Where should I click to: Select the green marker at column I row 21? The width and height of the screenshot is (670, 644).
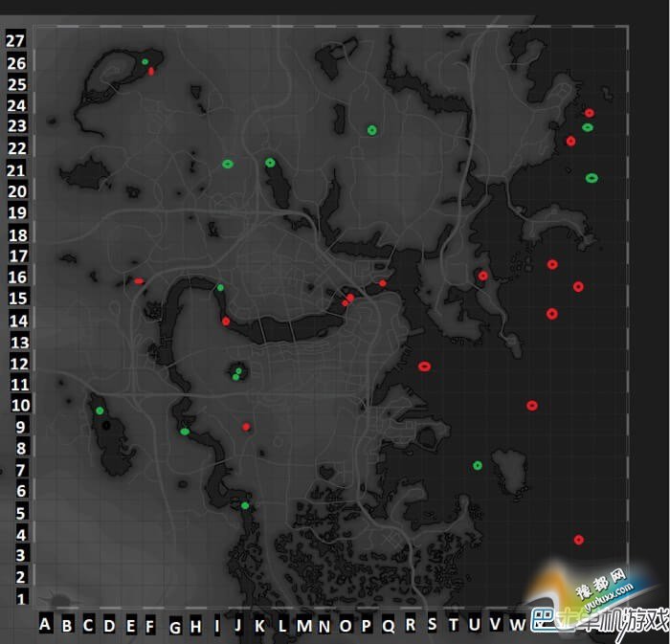coord(228,164)
